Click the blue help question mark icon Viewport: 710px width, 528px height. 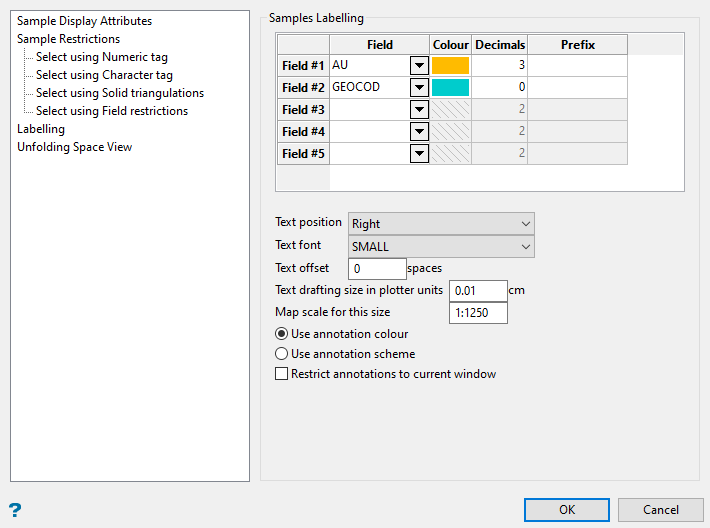coord(15,509)
